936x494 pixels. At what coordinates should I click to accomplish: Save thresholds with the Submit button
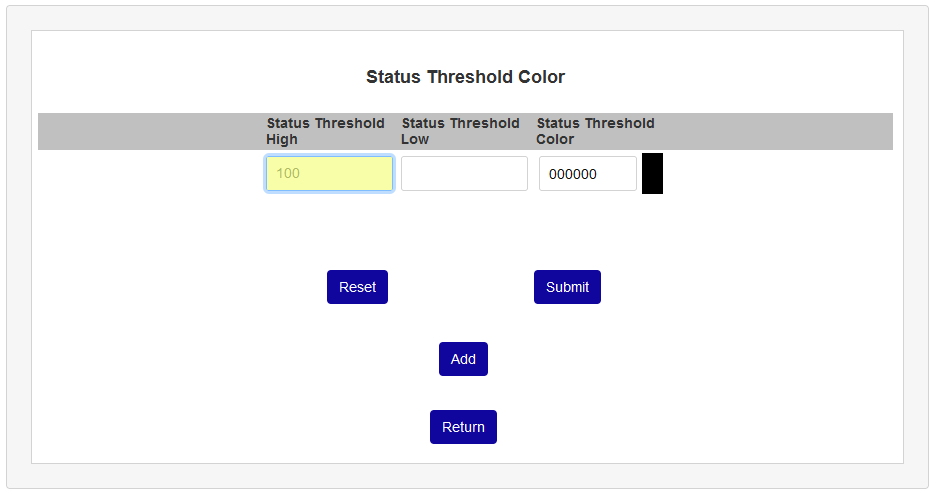click(567, 287)
